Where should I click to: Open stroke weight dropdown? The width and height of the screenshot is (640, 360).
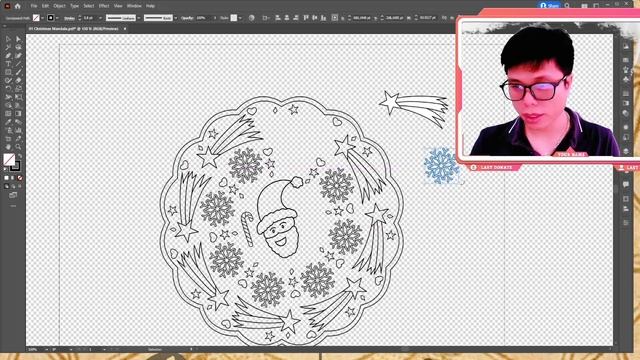(x=100, y=18)
